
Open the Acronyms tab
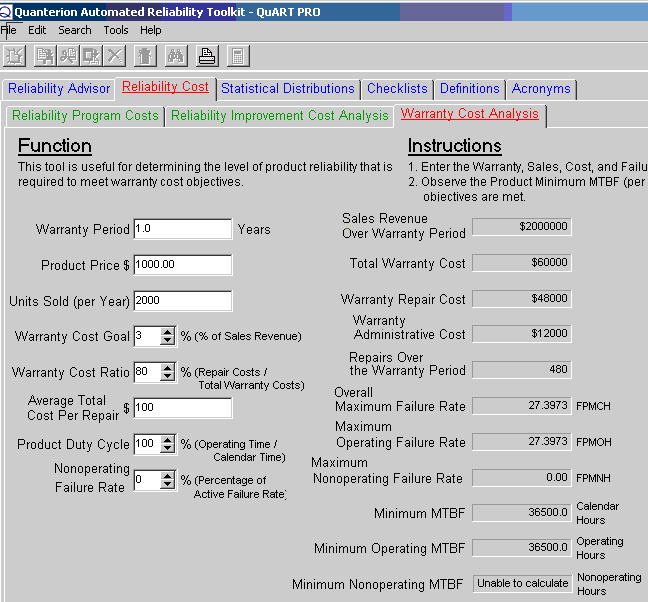[x=541, y=89]
